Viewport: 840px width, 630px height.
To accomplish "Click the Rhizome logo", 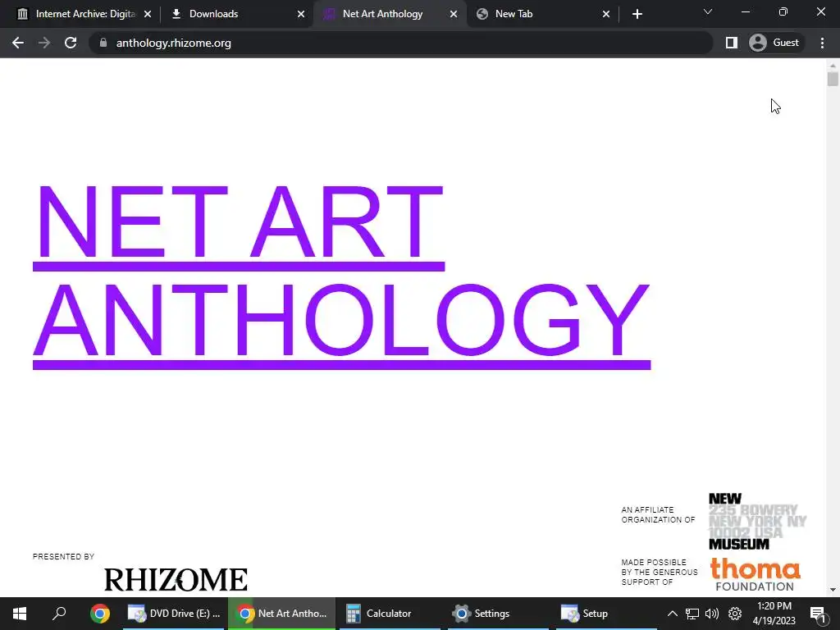I will (x=176, y=579).
